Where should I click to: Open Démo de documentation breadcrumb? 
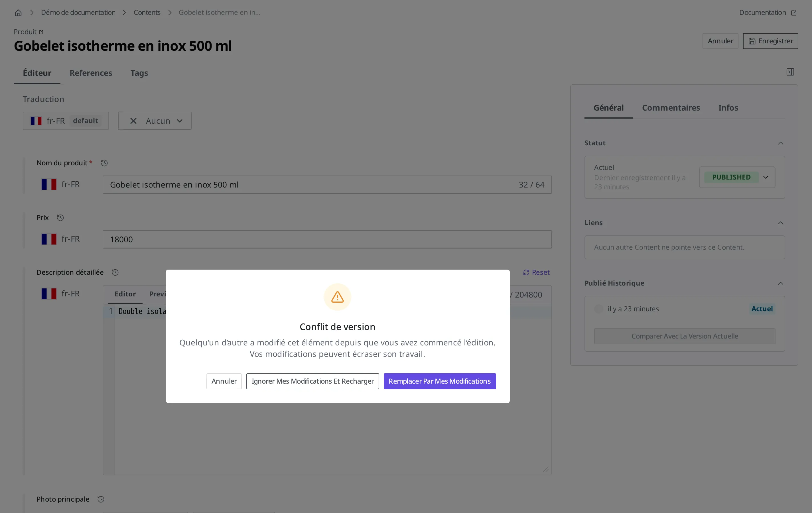(x=78, y=13)
